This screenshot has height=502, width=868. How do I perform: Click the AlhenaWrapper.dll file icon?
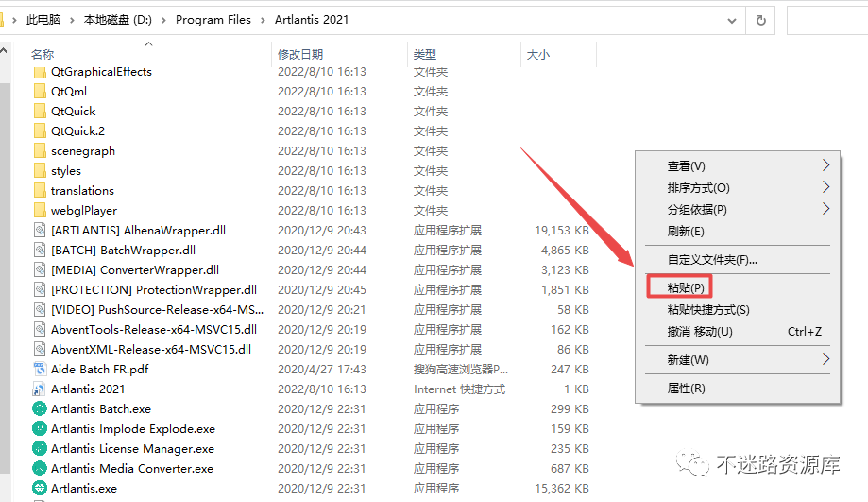pos(40,231)
